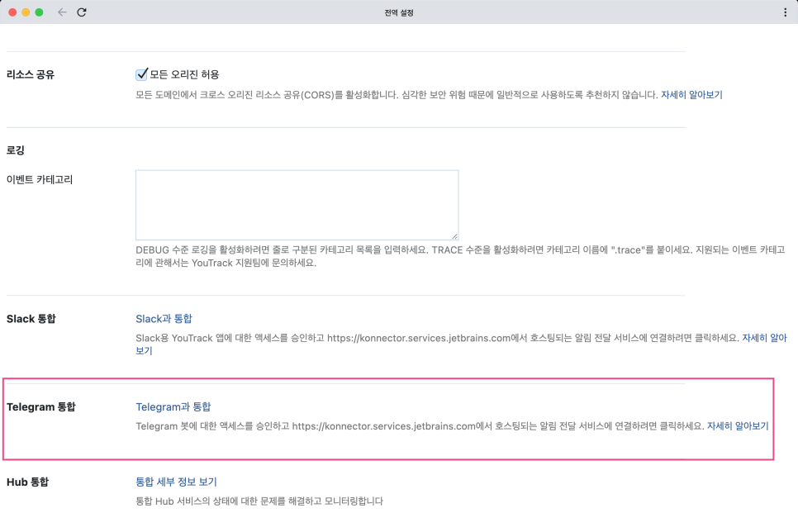Click the text area resize handle

tap(454, 235)
